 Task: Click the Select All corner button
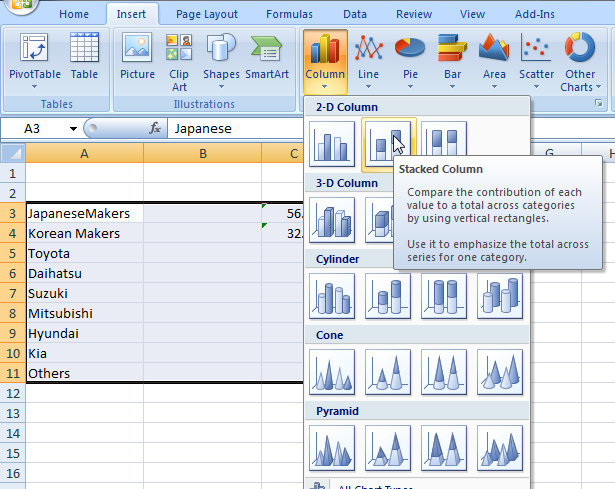13,153
